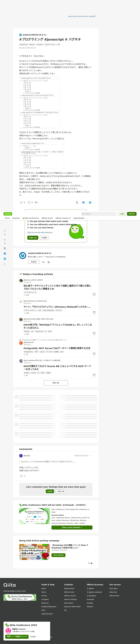Viewport: 140px width, 644px height.
Task: Click View event details button
Action: (x=72, y=527)
